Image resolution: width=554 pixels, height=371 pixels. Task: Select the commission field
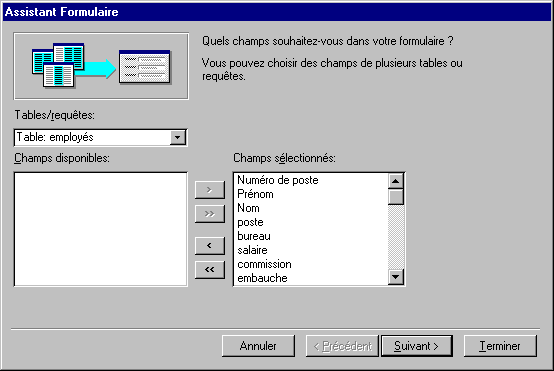coord(264,264)
